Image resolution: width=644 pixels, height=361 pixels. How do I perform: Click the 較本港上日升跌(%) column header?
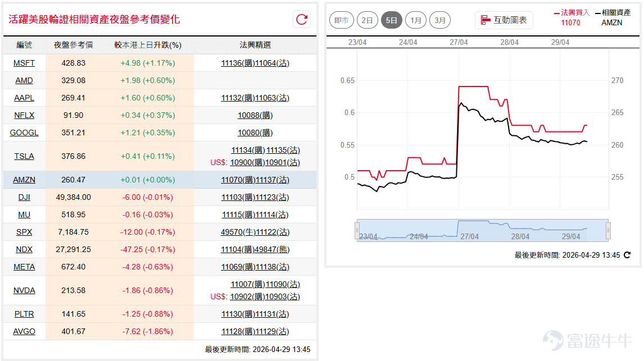(x=148, y=45)
